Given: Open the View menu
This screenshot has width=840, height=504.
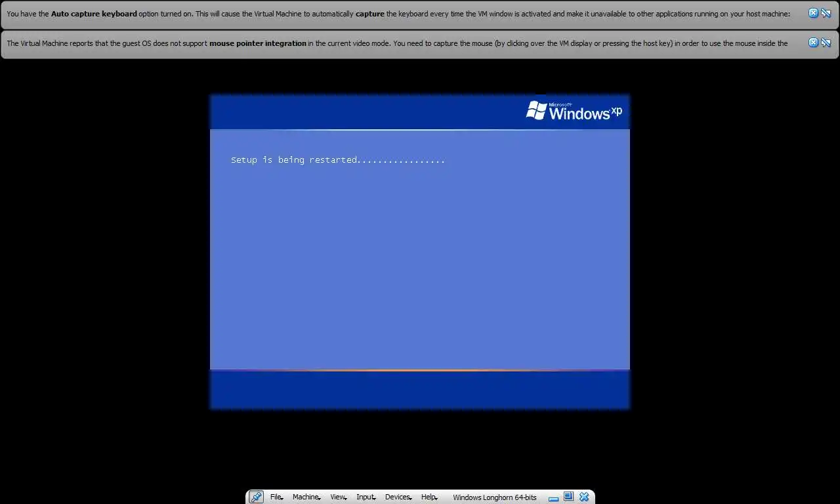Looking at the screenshot, I should [x=339, y=497].
